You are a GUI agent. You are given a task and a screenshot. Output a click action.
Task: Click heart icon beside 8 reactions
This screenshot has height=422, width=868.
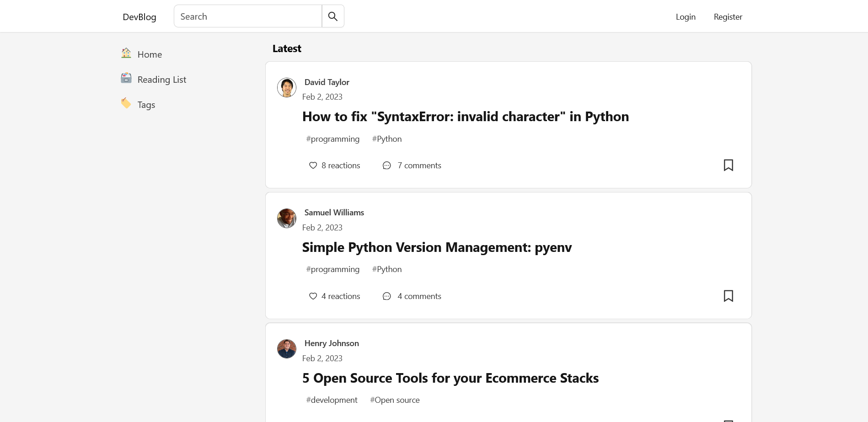(313, 166)
